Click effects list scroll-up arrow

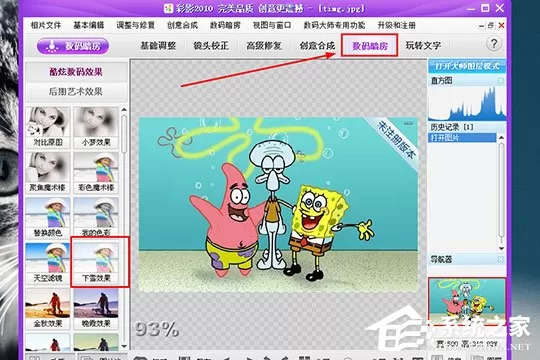tap(124, 110)
